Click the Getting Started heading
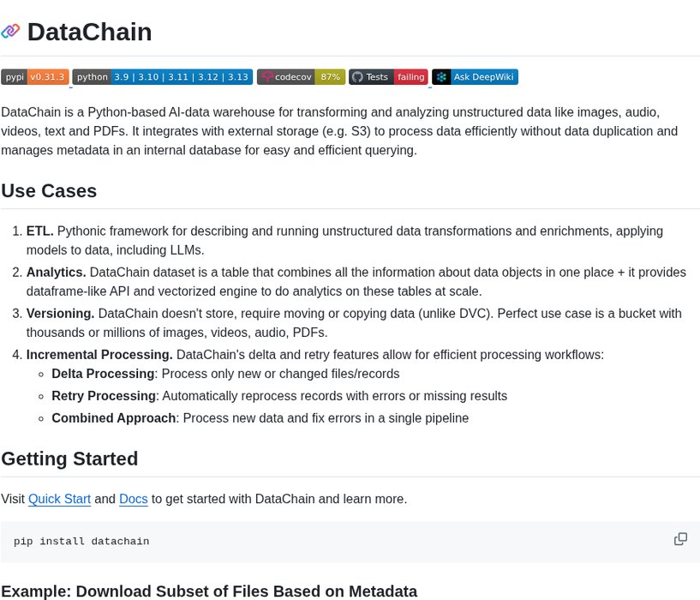This screenshot has width=700, height=600. 69,459
